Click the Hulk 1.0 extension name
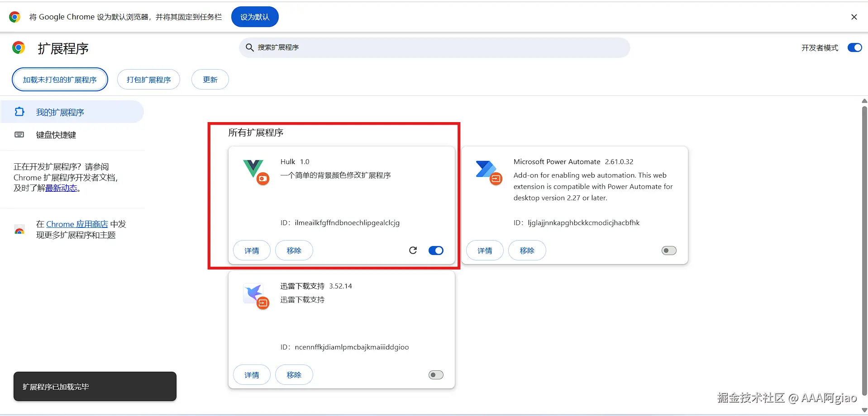Screen dimensions: 868x416 (295, 161)
